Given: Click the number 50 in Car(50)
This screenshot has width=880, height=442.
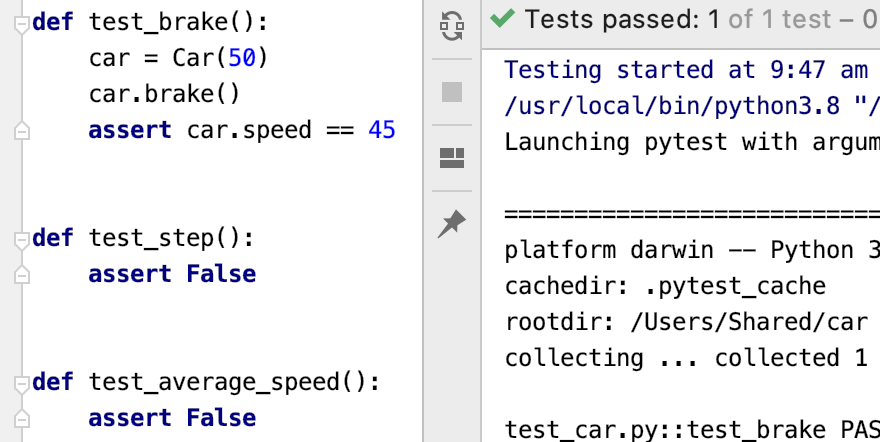Looking at the screenshot, I should tap(242, 58).
